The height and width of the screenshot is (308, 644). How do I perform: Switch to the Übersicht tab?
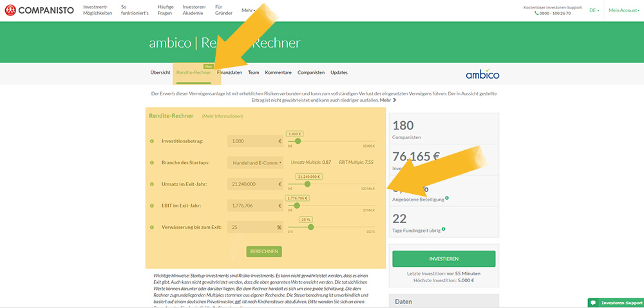[x=160, y=73]
